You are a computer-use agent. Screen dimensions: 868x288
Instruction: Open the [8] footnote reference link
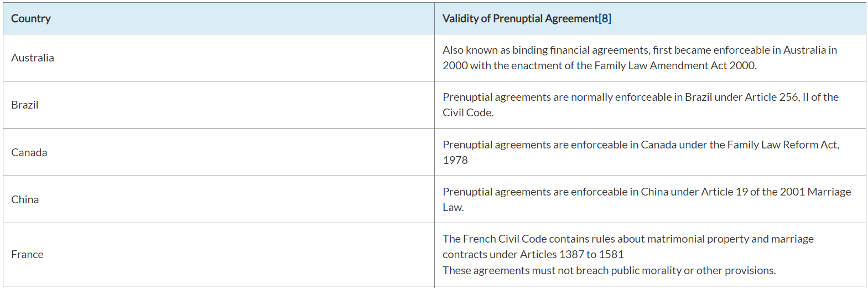tap(605, 18)
